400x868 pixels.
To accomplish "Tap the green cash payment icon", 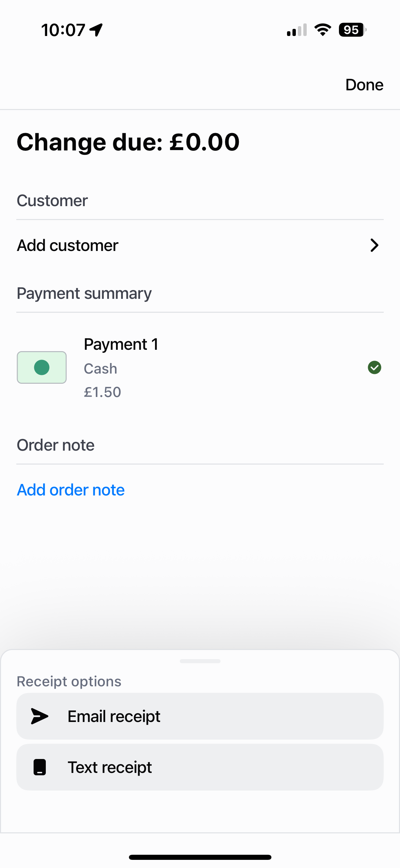I will pyautogui.click(x=42, y=367).
